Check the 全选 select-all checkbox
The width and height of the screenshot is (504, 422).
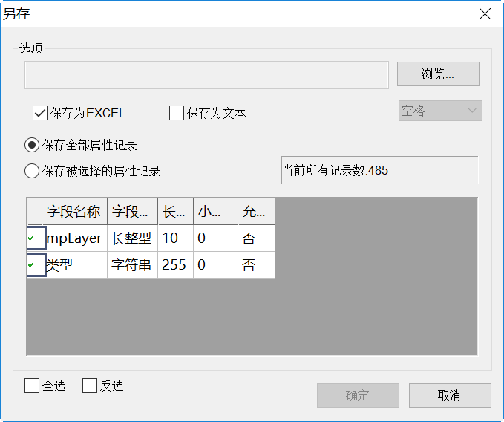(x=32, y=386)
